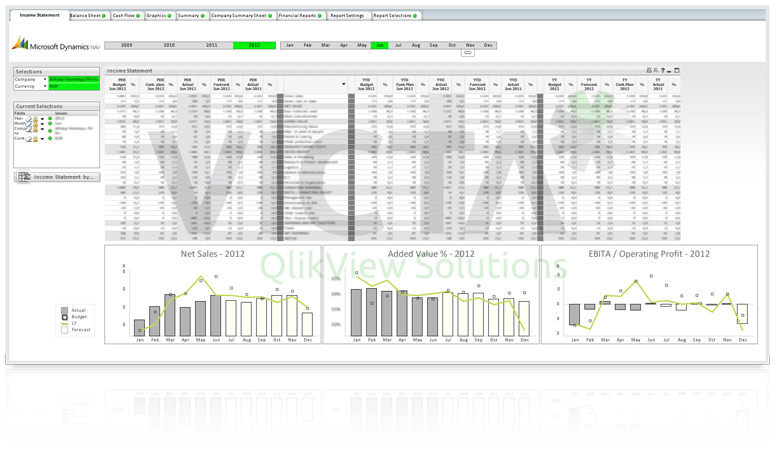Click the Net Sales - 2012 chart title
This screenshot has width=780, height=467.
tap(212, 254)
